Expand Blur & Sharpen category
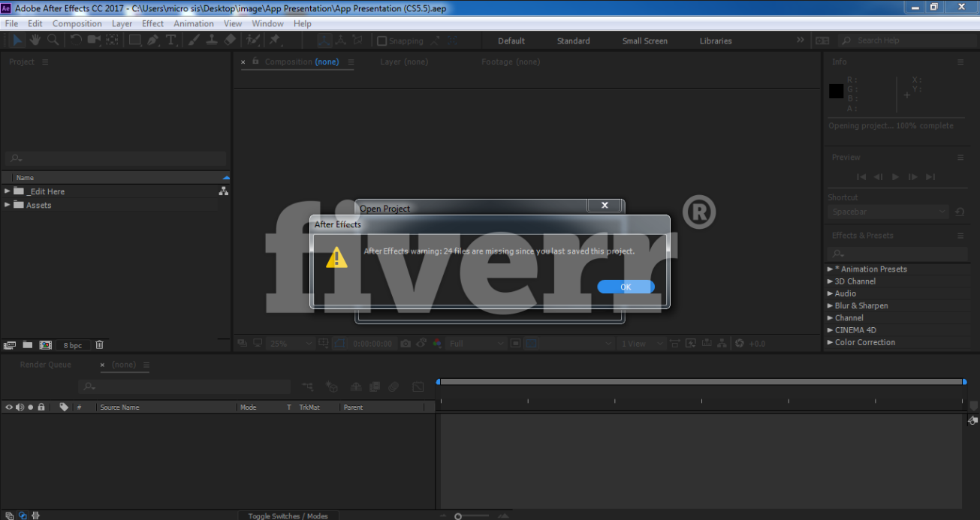Image resolution: width=980 pixels, height=520 pixels. pos(831,305)
